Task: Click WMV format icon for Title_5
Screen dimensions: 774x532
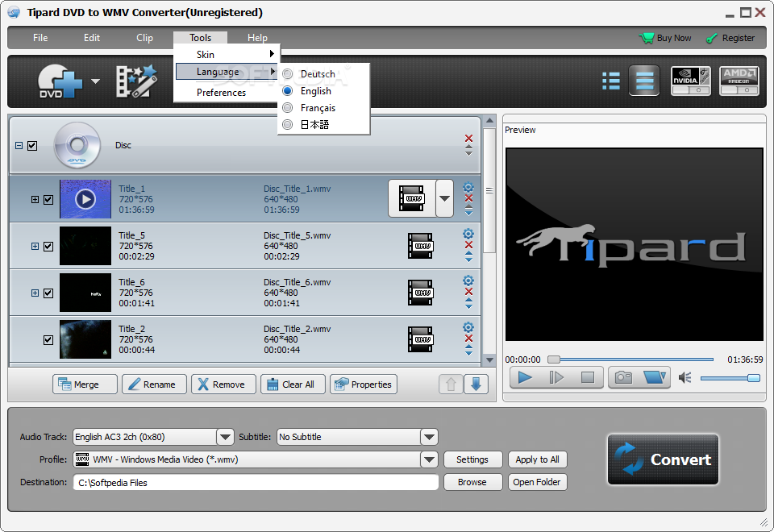Action: point(420,246)
